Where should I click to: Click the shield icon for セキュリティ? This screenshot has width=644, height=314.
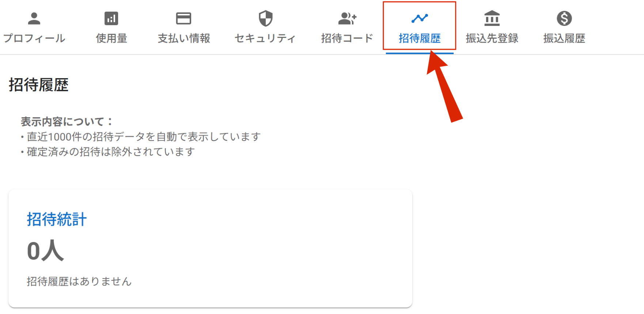(x=265, y=18)
